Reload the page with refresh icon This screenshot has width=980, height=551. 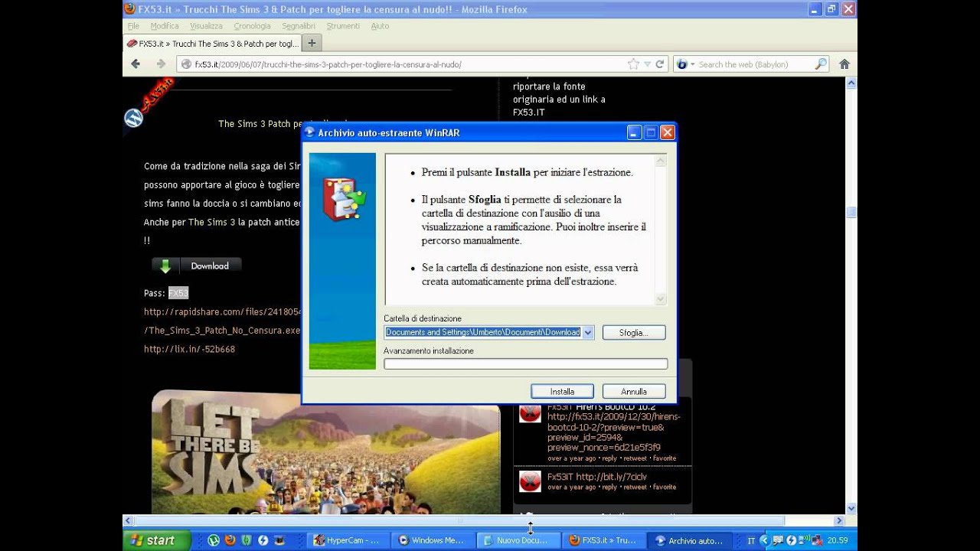click(659, 64)
